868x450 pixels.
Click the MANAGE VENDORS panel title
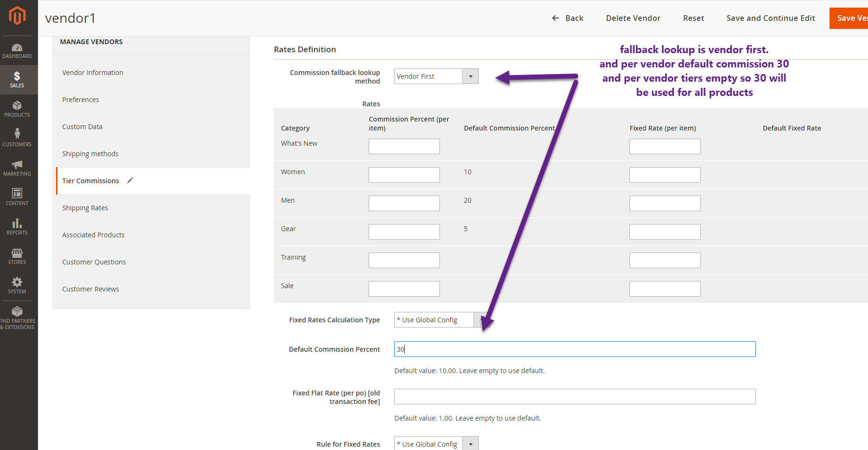[x=91, y=42]
